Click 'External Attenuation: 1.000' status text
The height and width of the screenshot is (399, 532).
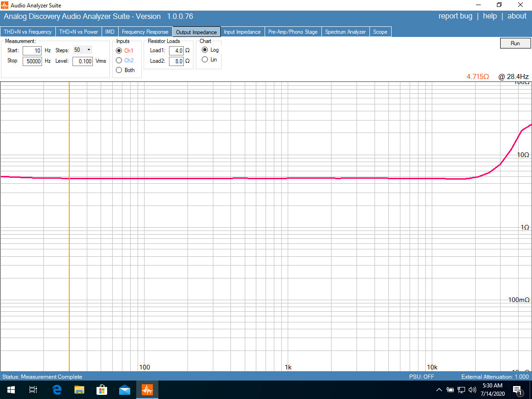coord(495,377)
